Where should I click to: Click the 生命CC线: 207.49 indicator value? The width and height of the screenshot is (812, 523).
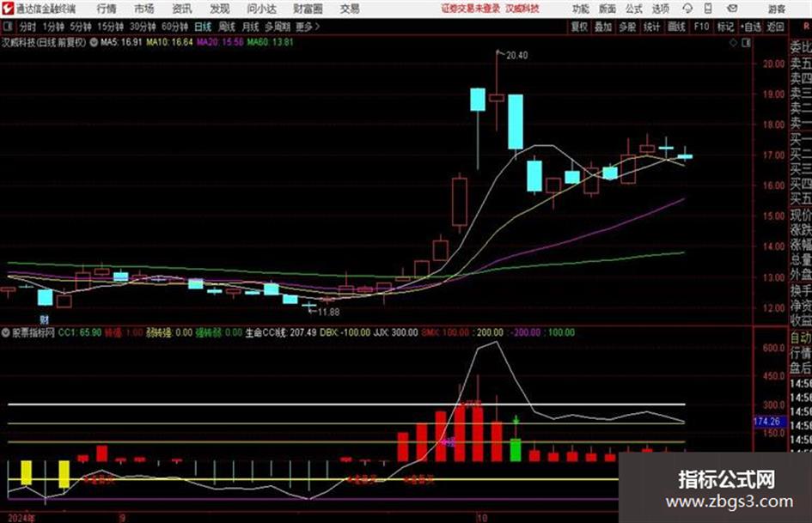click(281, 332)
